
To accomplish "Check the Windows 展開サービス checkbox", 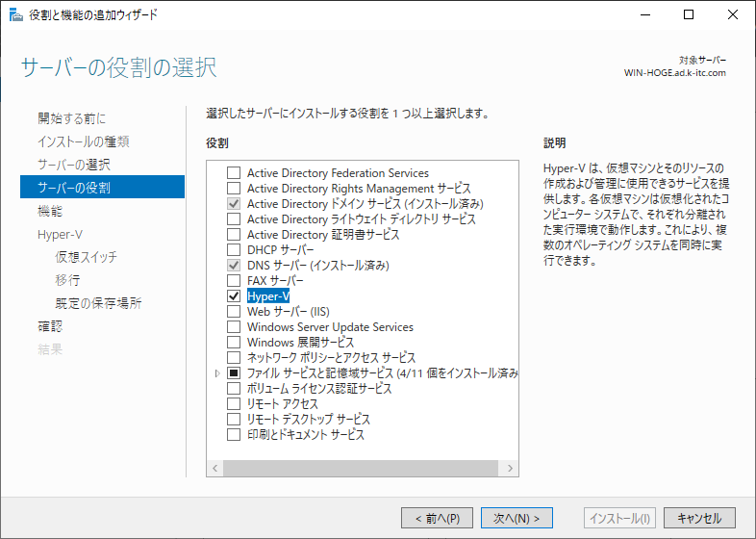I will click(234, 342).
